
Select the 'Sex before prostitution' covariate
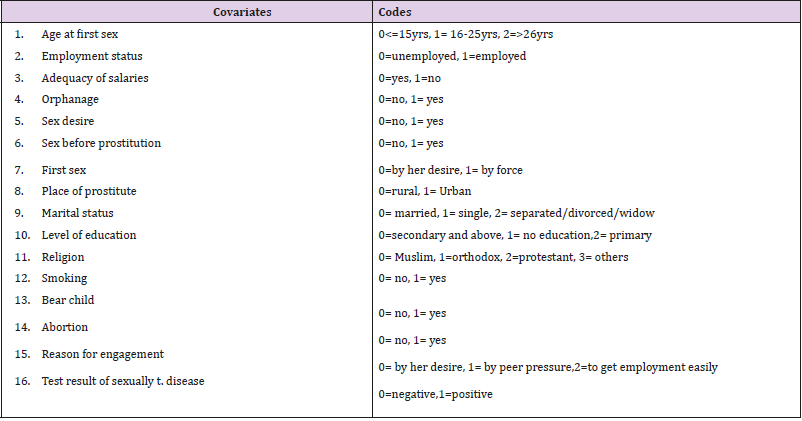coord(101,143)
